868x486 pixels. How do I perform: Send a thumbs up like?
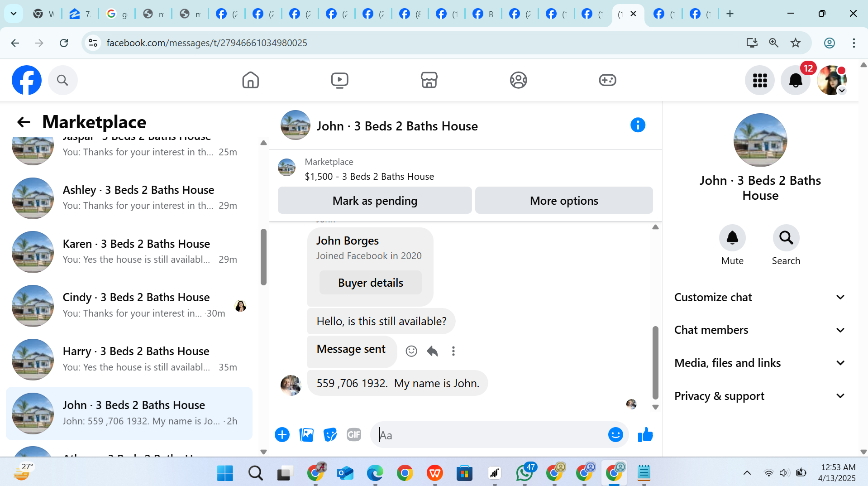tap(645, 435)
